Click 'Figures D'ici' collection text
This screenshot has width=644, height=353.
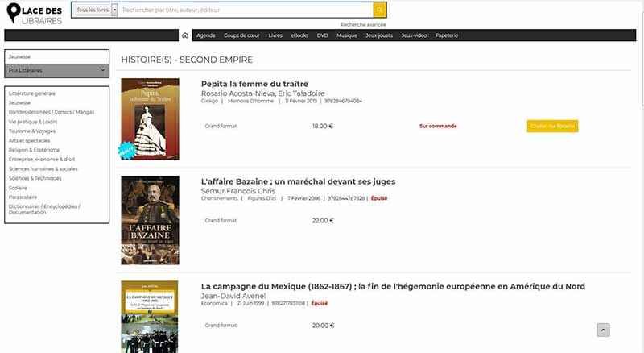(262, 198)
